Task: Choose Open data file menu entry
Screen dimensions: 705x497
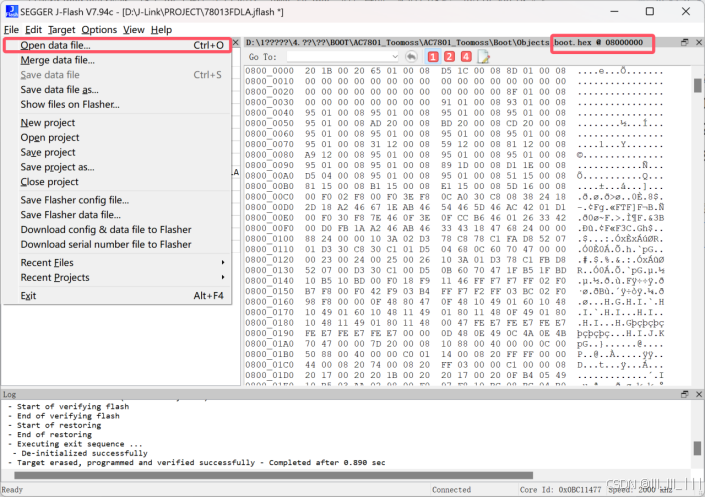Action: point(118,45)
